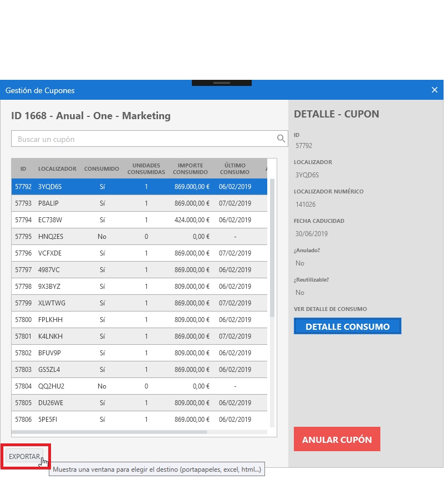Click the 809.000,00 € amount for coupon 57798

(x=192, y=287)
